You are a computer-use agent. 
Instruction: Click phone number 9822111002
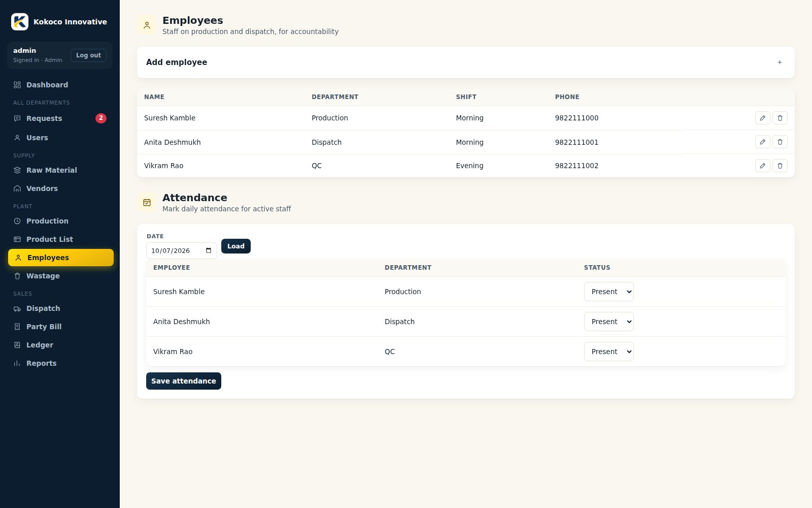click(x=577, y=166)
